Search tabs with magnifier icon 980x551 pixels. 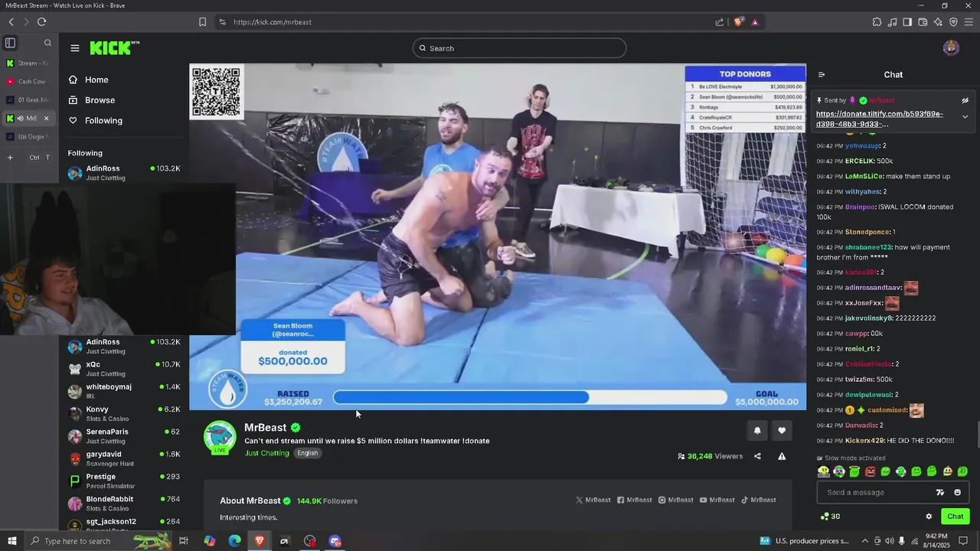pos(47,43)
